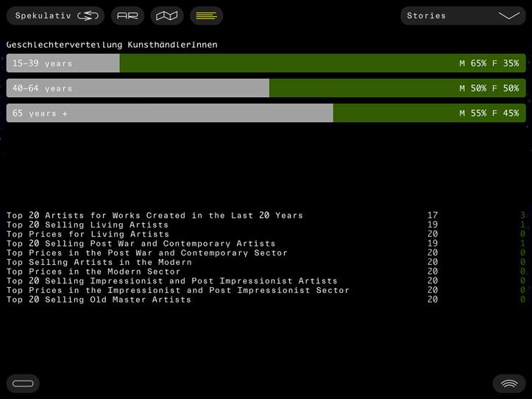The image size is (532, 399).
Task: Expand the Stories dropdown
Action: [x=463, y=15]
